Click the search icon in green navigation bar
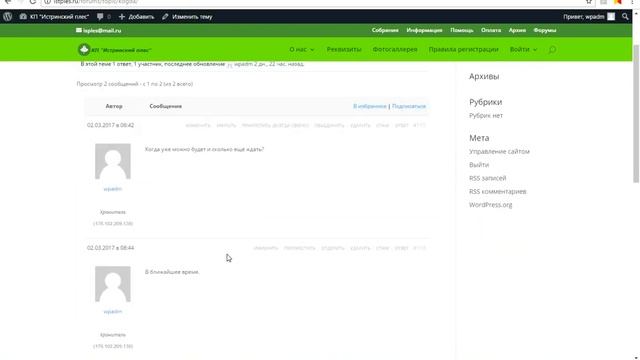This screenshot has width=640, height=360. 552,50
